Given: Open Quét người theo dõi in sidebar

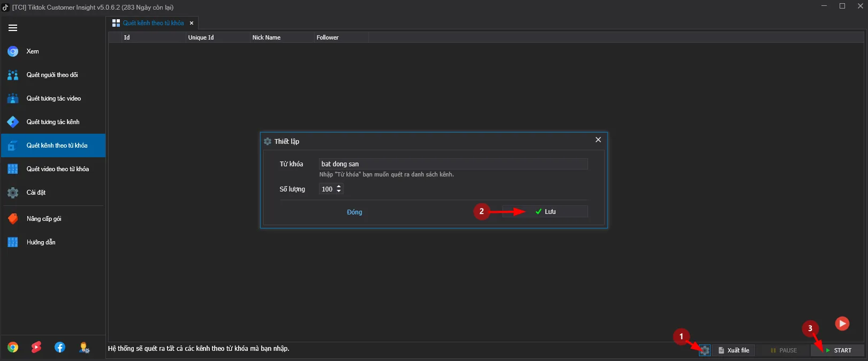Looking at the screenshot, I should coord(53,75).
